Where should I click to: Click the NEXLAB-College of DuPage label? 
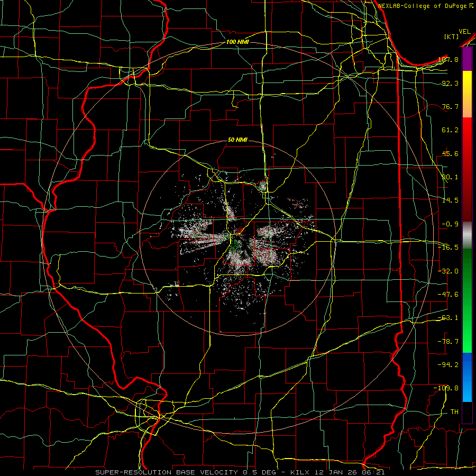point(423,6)
